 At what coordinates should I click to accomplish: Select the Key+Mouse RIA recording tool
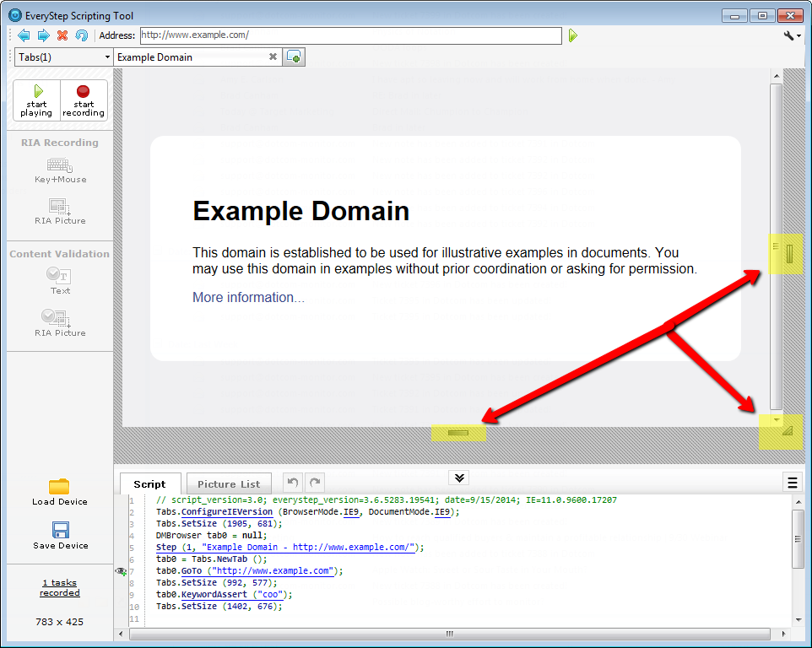60,170
